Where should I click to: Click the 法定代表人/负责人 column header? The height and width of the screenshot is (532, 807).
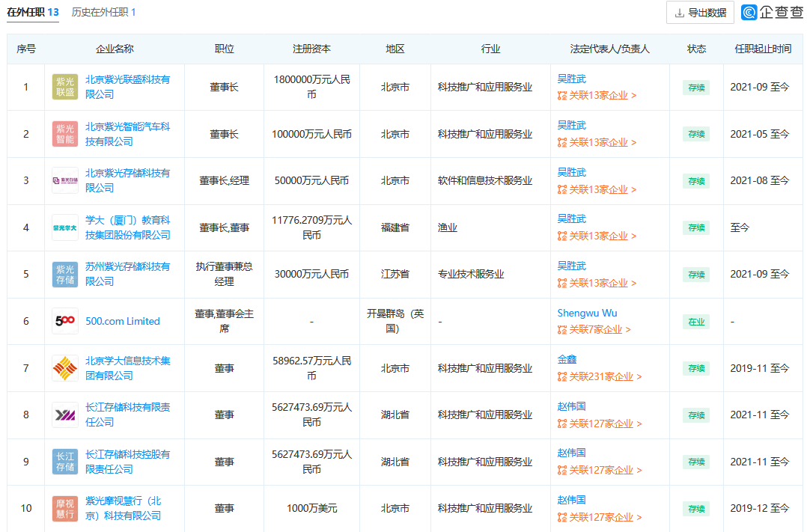(x=610, y=49)
